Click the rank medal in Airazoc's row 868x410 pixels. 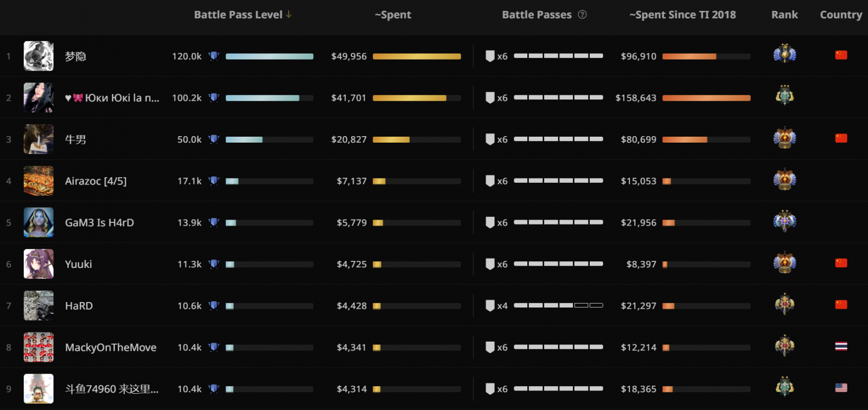coord(784,180)
